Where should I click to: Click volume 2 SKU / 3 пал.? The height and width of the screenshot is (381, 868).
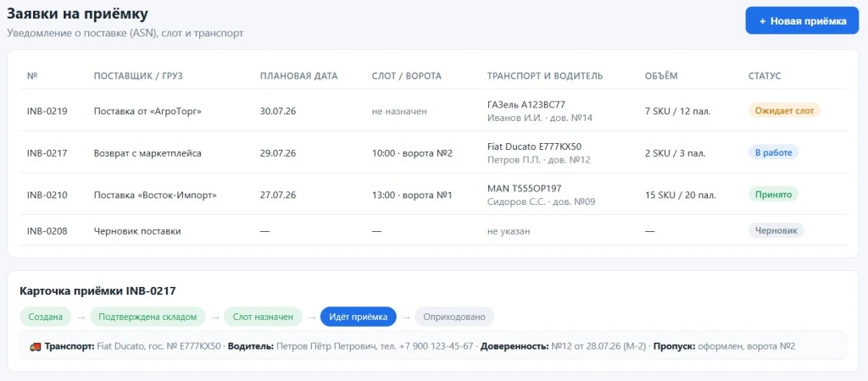pyautogui.click(x=676, y=153)
